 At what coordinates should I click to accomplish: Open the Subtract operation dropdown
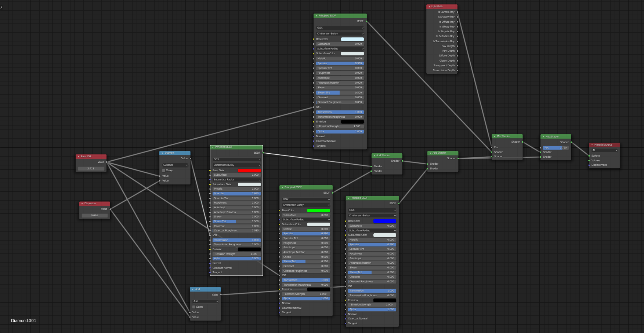pyautogui.click(x=175, y=165)
